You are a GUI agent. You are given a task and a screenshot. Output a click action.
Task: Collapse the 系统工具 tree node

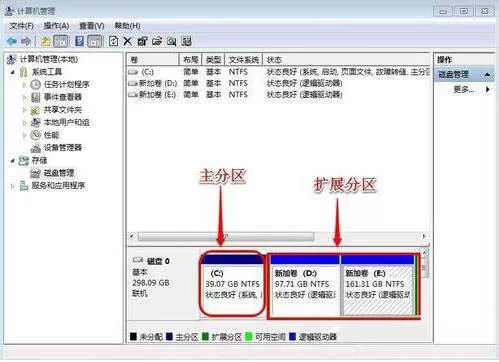tap(13, 72)
